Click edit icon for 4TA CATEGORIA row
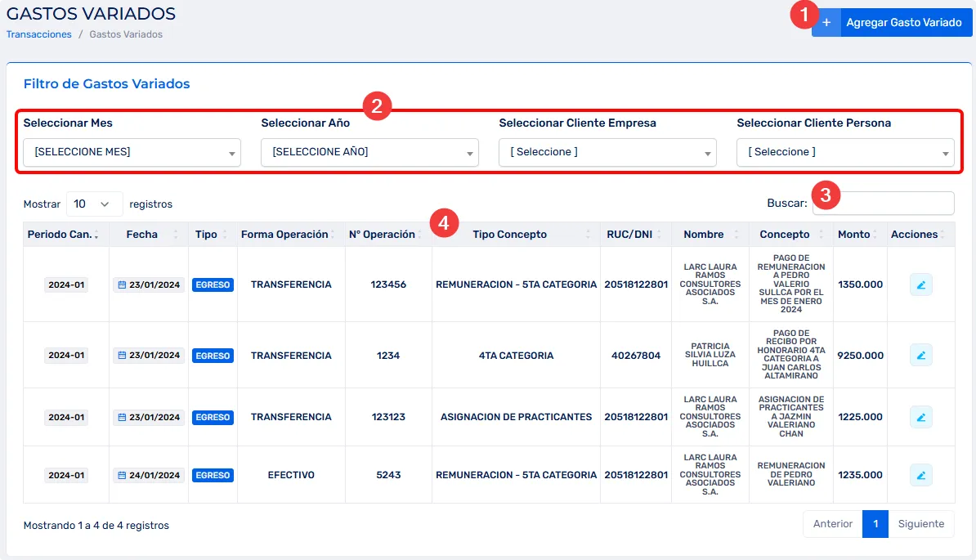This screenshot has height=560, width=976. pos(920,356)
